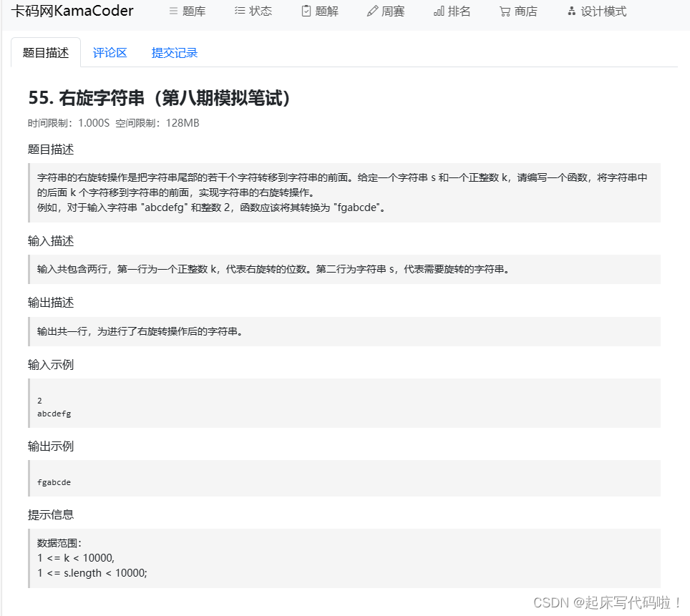Click the 空间限制: 128MB text

point(157,123)
